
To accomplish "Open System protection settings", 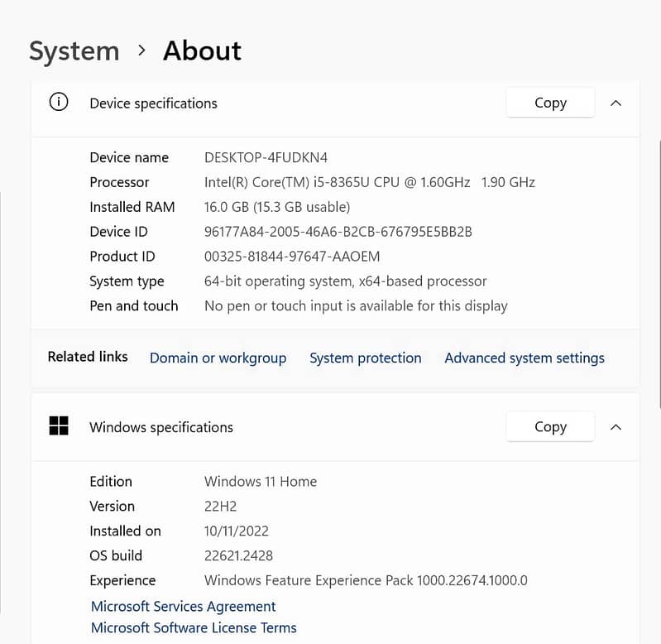I will 365,358.
